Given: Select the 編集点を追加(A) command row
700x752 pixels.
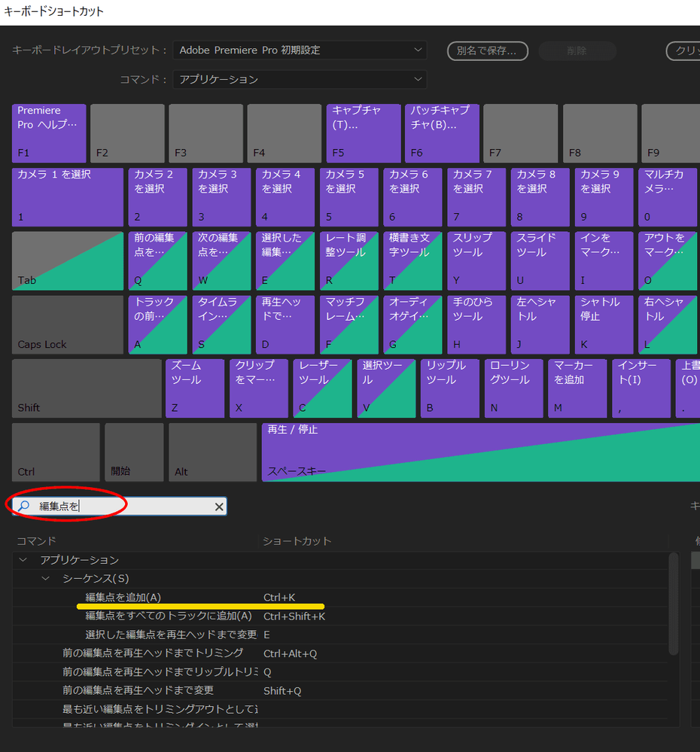Looking at the screenshot, I should point(339,598).
